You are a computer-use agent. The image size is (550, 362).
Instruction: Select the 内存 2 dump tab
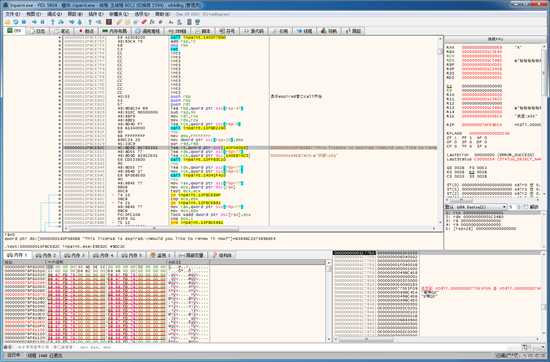coord(46,255)
